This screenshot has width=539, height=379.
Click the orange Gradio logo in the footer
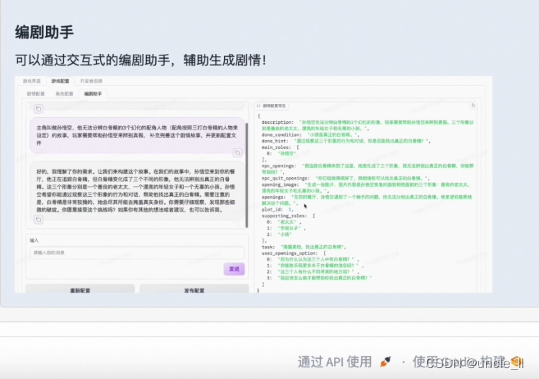pos(516,361)
